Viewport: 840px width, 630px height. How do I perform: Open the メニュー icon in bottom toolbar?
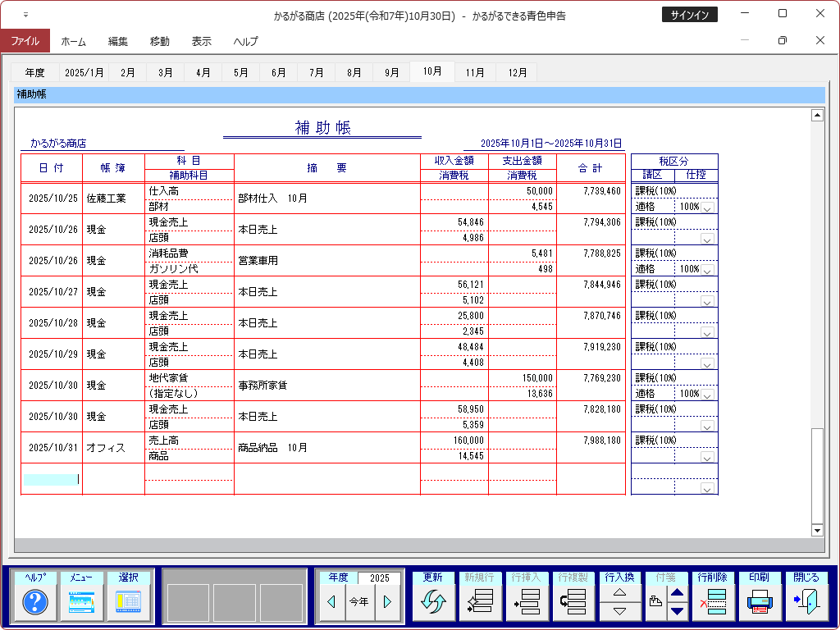(x=81, y=603)
